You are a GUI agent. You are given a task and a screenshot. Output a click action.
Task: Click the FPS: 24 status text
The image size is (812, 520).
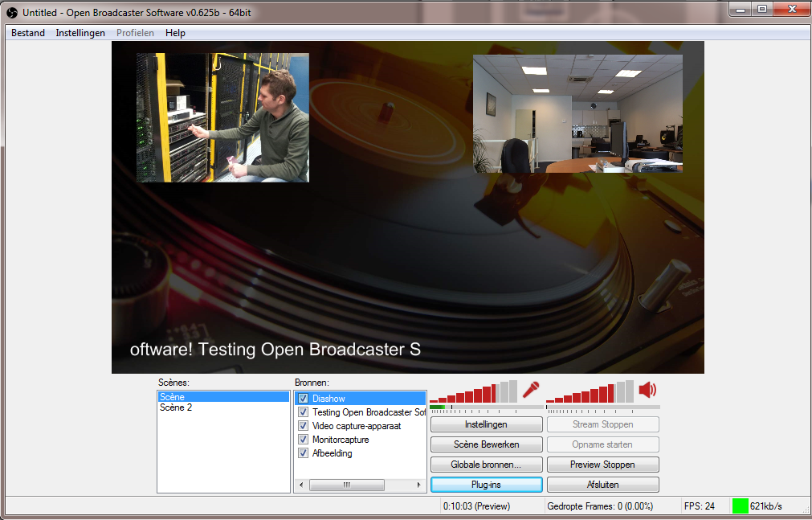coord(700,506)
